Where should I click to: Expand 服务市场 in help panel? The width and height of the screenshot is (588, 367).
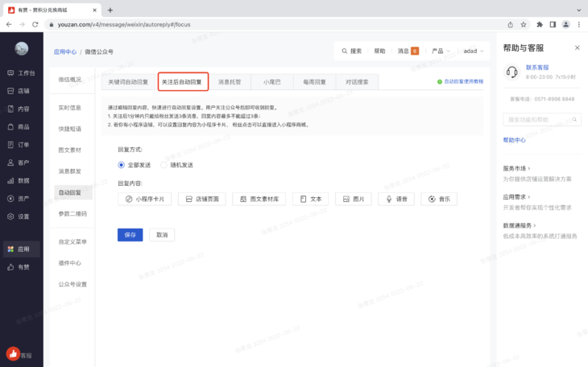coord(520,168)
